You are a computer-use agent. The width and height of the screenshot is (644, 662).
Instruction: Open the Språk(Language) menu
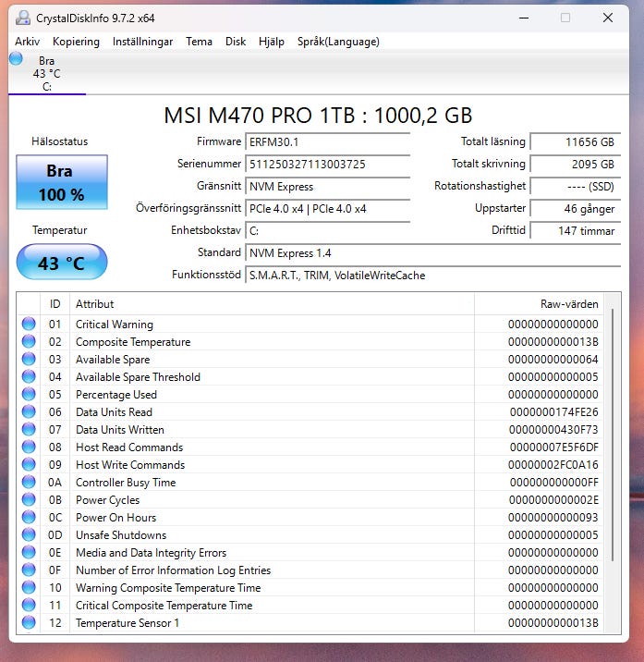click(x=338, y=42)
